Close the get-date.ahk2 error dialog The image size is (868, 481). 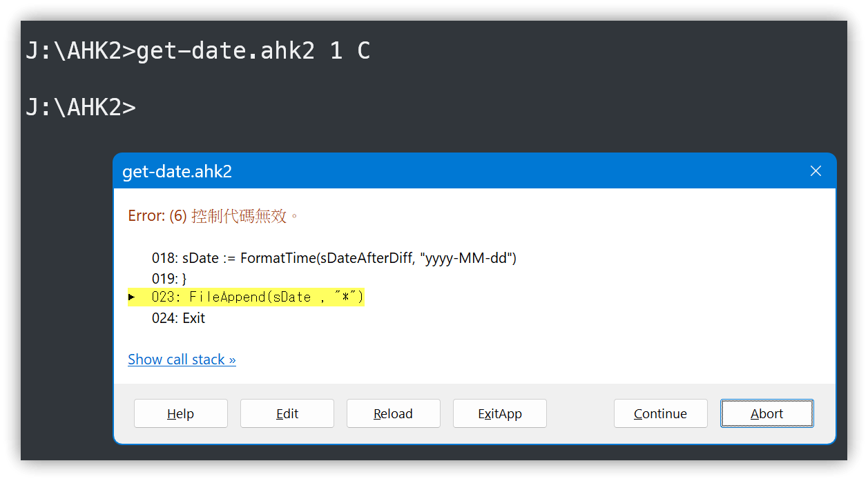(x=816, y=171)
